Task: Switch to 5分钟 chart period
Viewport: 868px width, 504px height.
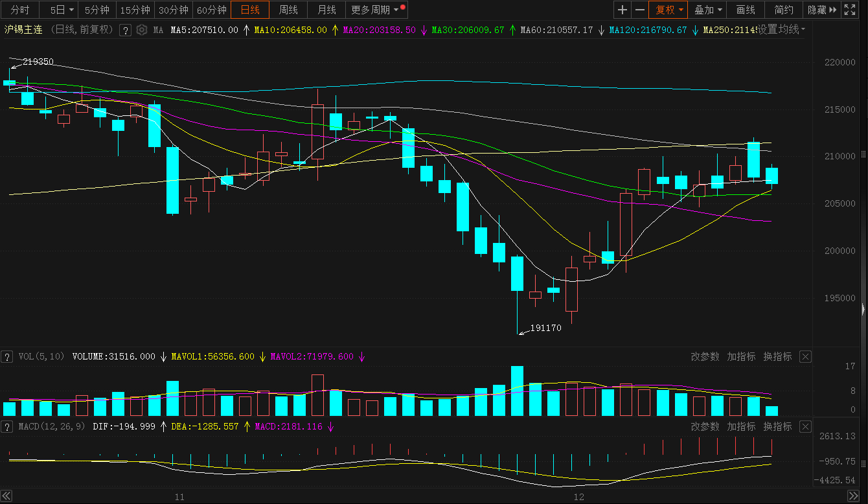Action: tap(97, 10)
